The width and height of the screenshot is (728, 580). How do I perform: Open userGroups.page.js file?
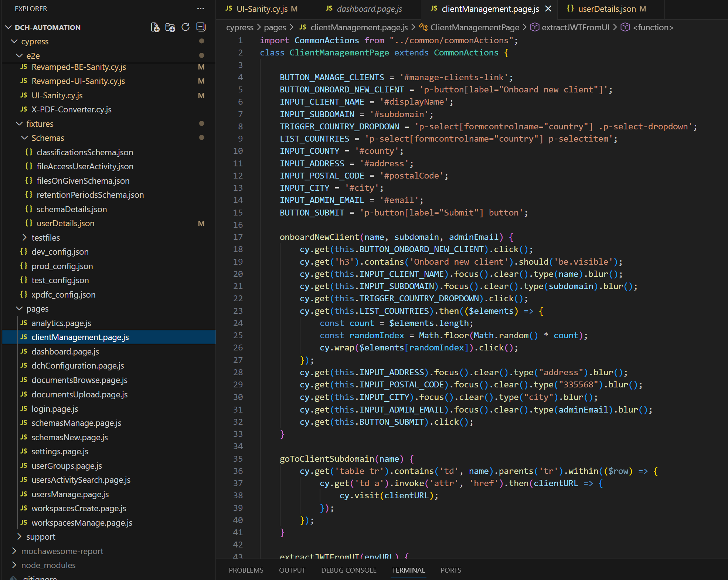pos(67,466)
